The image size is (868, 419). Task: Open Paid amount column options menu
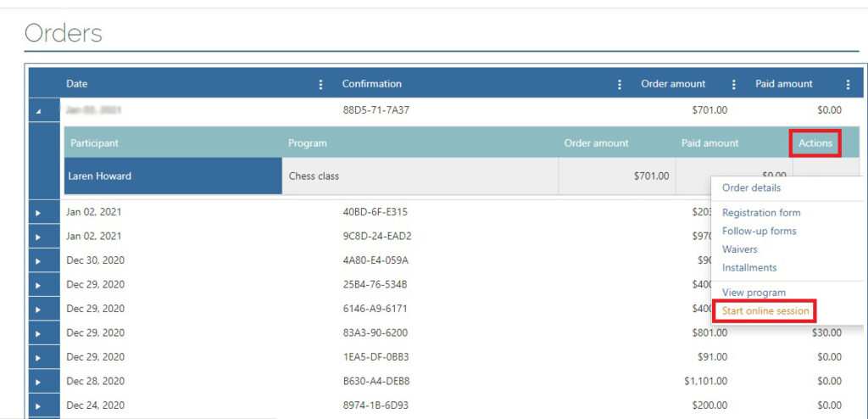(848, 84)
